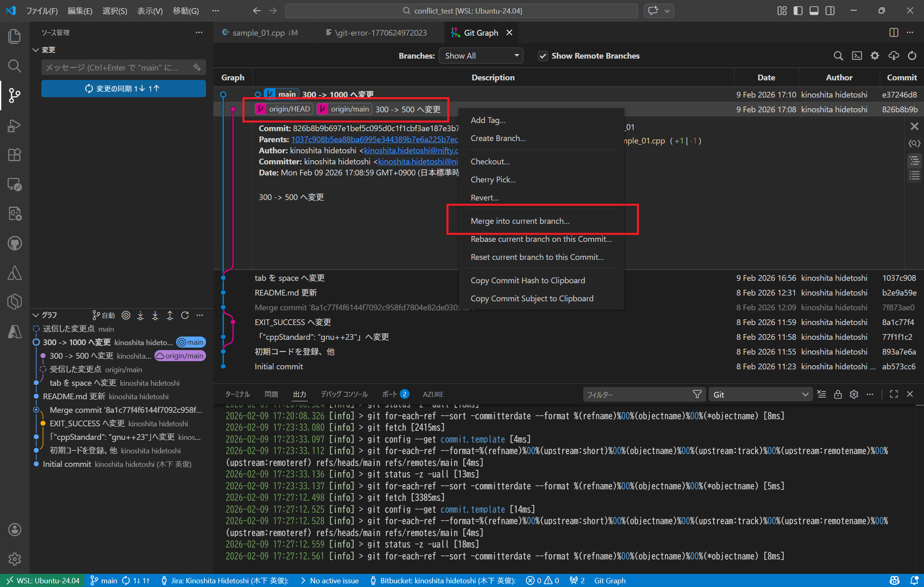This screenshot has height=587, width=924.
Task: Open the Explorer view in activity bar
Action: (14, 36)
